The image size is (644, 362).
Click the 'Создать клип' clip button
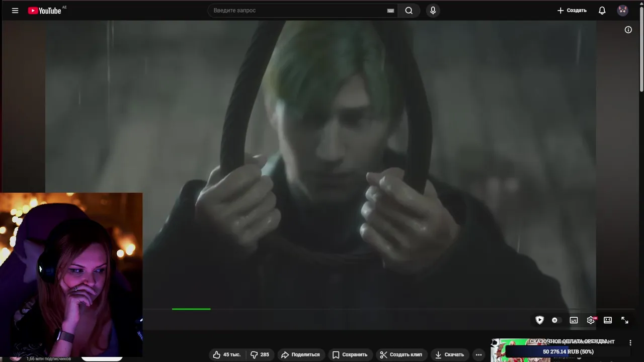pos(401,354)
